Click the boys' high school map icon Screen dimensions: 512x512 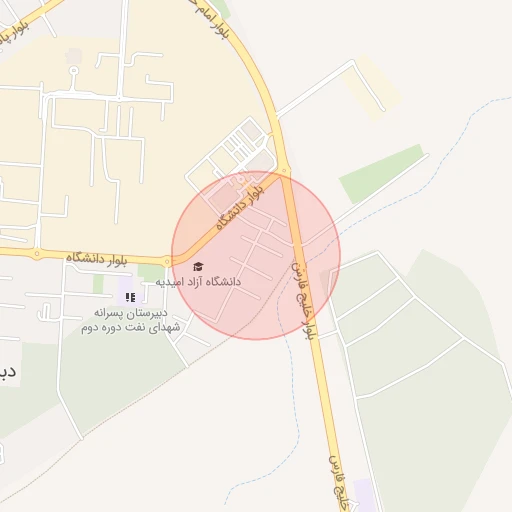point(130,297)
